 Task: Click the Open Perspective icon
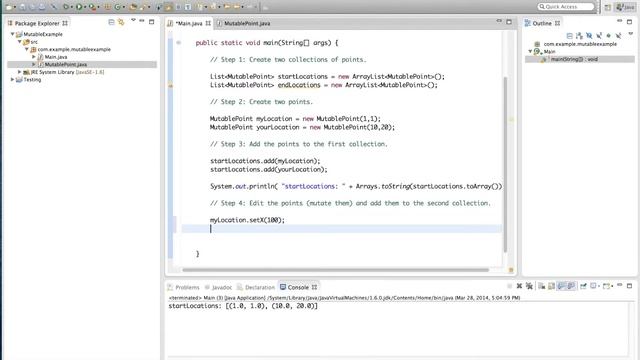tap(608, 7)
